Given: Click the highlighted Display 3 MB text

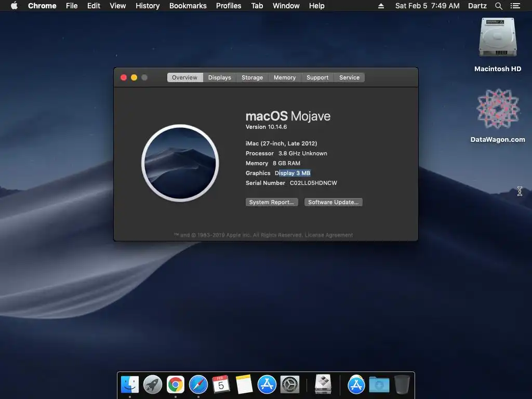Looking at the screenshot, I should click(x=293, y=173).
